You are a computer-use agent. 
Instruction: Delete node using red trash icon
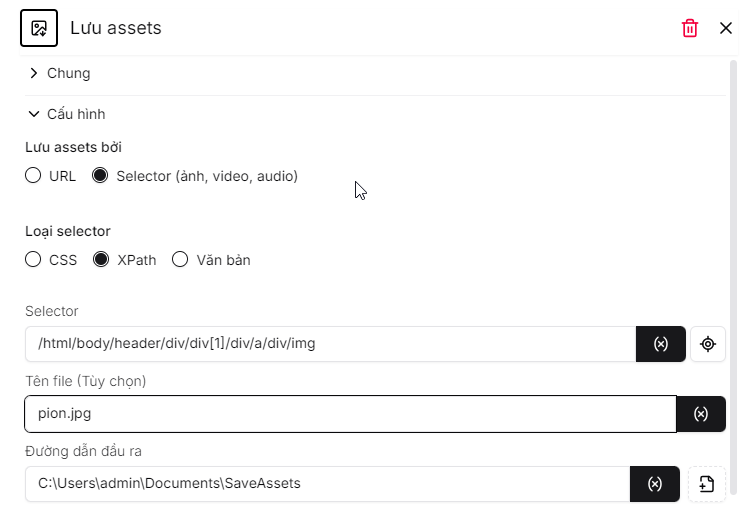(690, 28)
